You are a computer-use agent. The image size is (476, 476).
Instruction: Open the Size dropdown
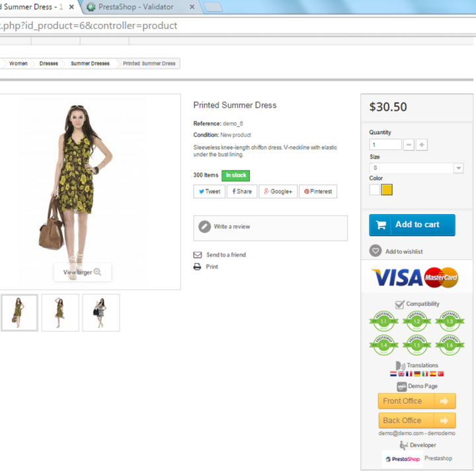[x=416, y=168]
